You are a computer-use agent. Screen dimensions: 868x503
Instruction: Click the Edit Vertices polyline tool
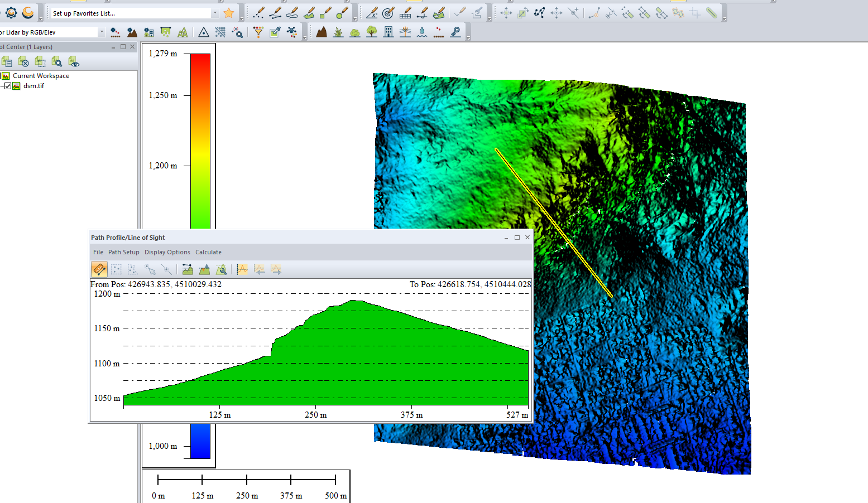coord(540,13)
